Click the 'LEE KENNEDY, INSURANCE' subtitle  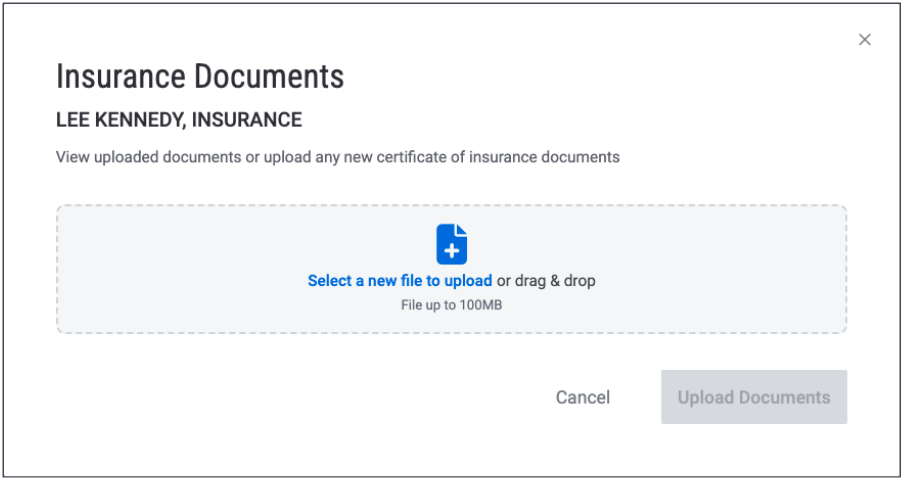179,120
